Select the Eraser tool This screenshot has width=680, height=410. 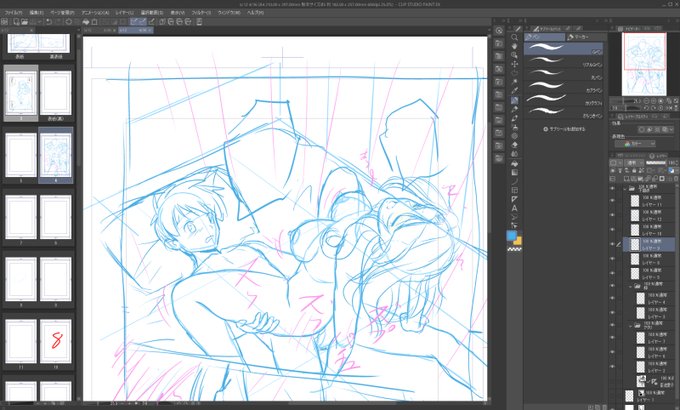514,145
